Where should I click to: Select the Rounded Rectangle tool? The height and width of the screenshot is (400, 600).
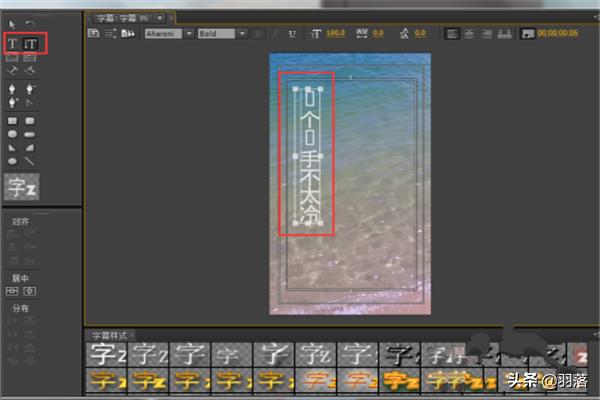(x=29, y=134)
